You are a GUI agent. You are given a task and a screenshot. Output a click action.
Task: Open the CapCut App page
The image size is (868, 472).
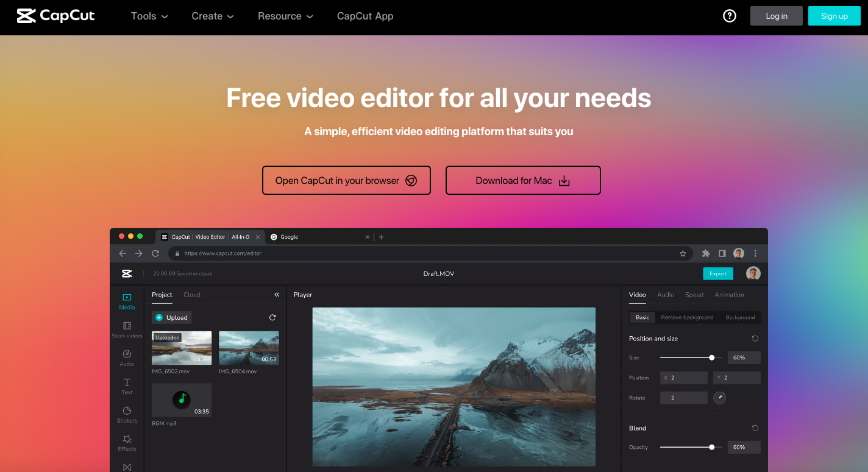pos(365,16)
